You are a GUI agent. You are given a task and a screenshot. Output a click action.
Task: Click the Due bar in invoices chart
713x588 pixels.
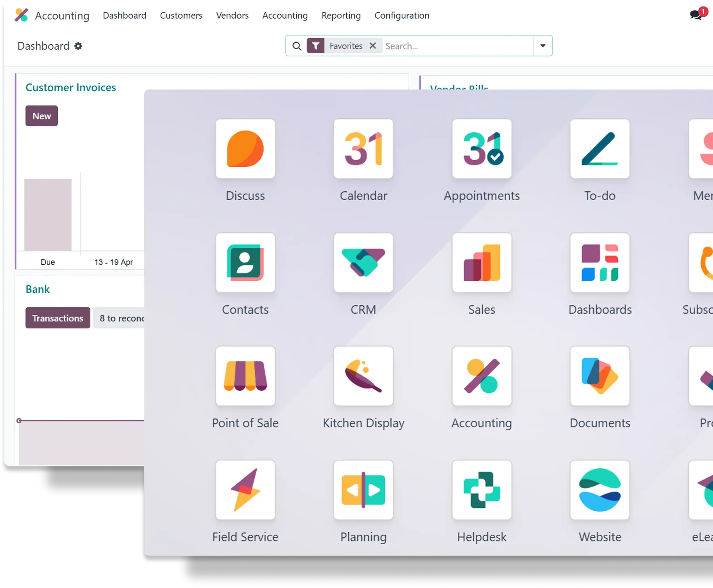point(48,215)
